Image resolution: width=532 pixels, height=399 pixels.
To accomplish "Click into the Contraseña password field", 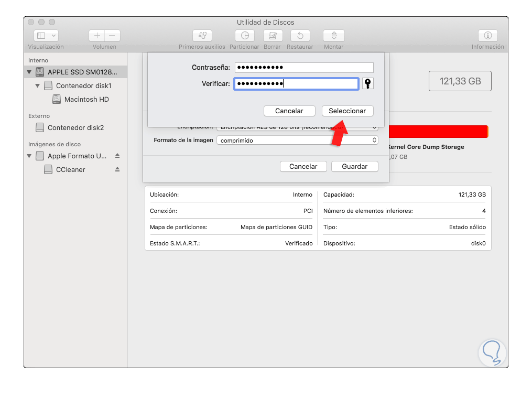I will (304, 68).
